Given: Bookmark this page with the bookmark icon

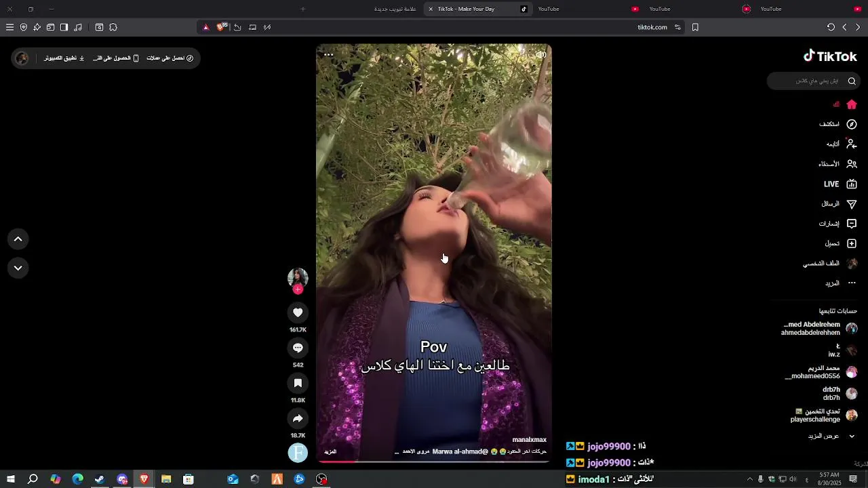Looking at the screenshot, I should (x=695, y=27).
